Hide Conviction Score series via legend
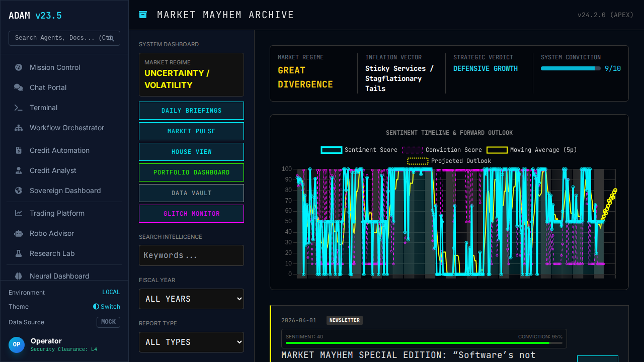 [x=442, y=150]
